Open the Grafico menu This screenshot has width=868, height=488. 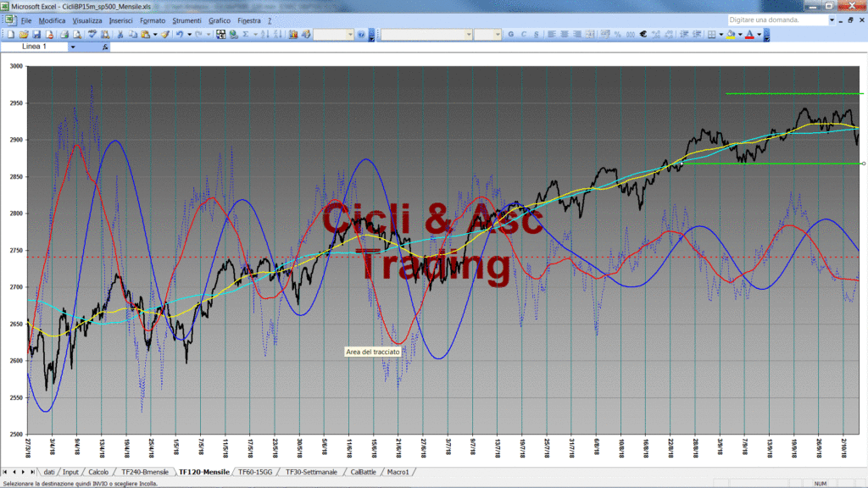(220, 20)
